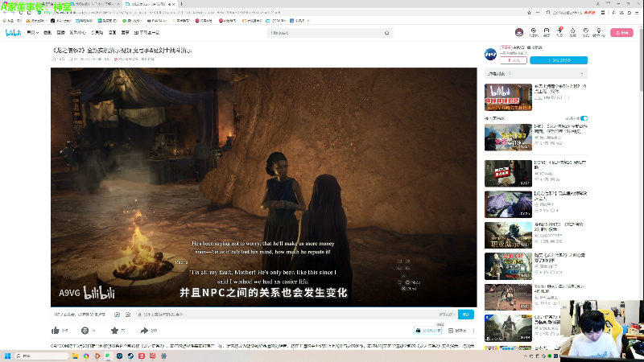Viewport: 644px width, 362px height.
Task: Open the messages icon in header
Action: point(547,32)
